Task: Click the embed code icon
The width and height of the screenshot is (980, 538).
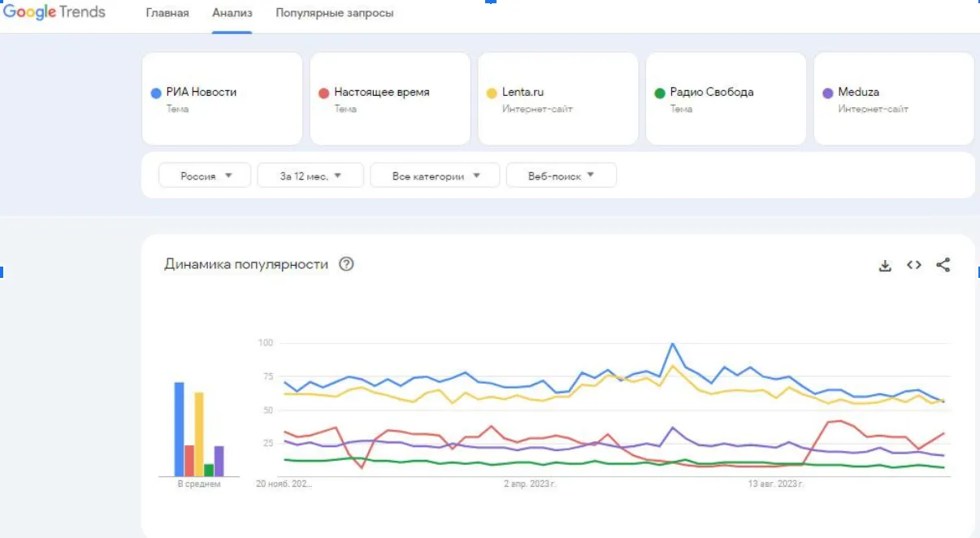Action: (914, 265)
